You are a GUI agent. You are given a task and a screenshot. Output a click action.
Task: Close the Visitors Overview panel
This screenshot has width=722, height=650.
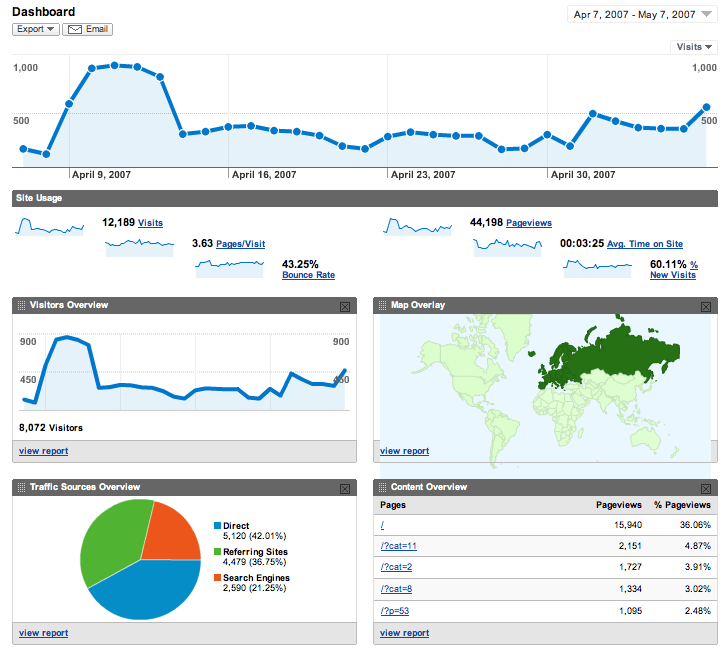(345, 306)
